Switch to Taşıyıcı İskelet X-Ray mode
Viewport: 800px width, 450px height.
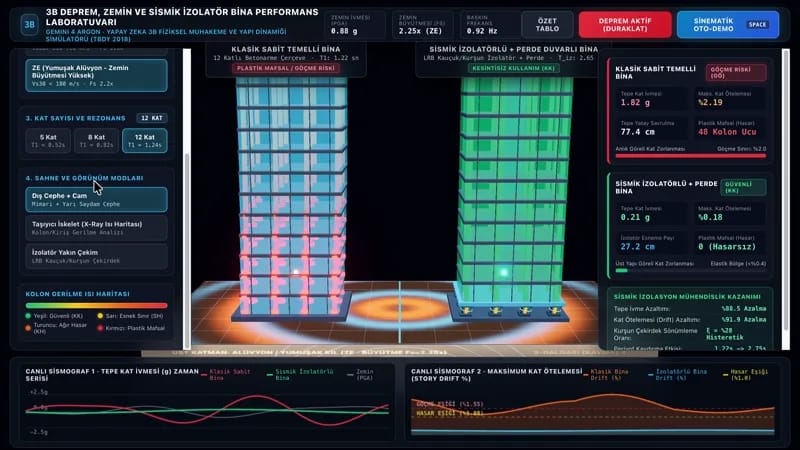96,228
